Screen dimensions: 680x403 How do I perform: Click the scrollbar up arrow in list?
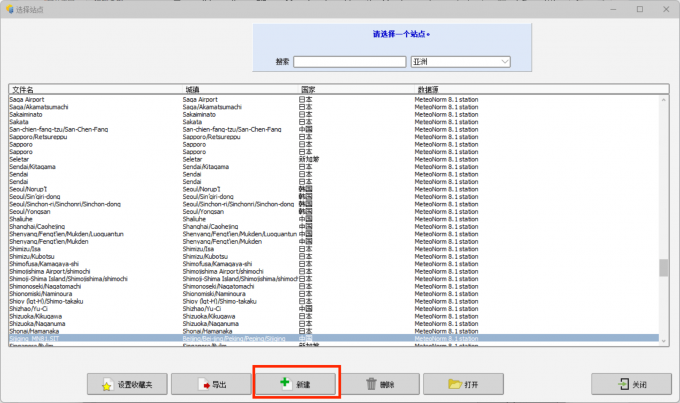(663, 99)
